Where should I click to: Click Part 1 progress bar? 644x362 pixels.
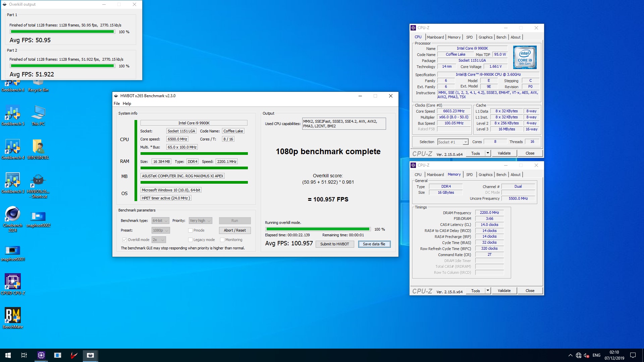62,32
